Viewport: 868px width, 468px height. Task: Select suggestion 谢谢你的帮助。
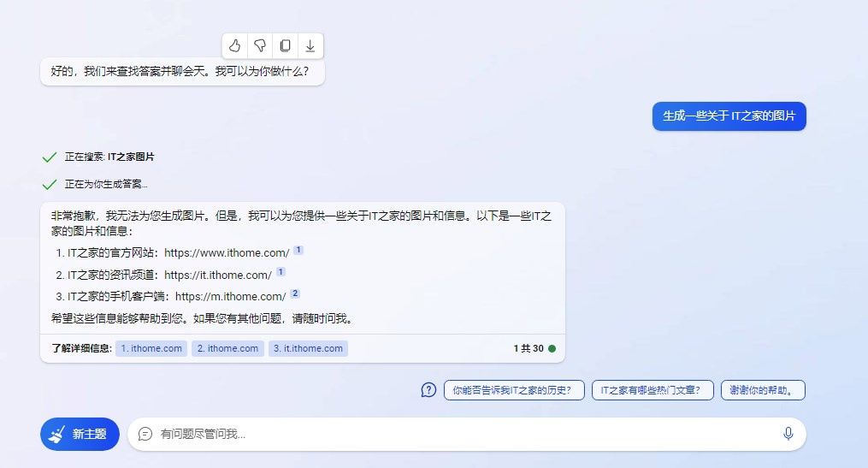tap(763, 390)
